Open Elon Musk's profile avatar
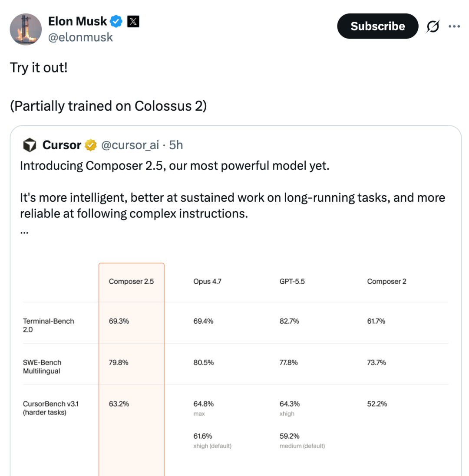The width and height of the screenshot is (469, 476). (x=26, y=29)
